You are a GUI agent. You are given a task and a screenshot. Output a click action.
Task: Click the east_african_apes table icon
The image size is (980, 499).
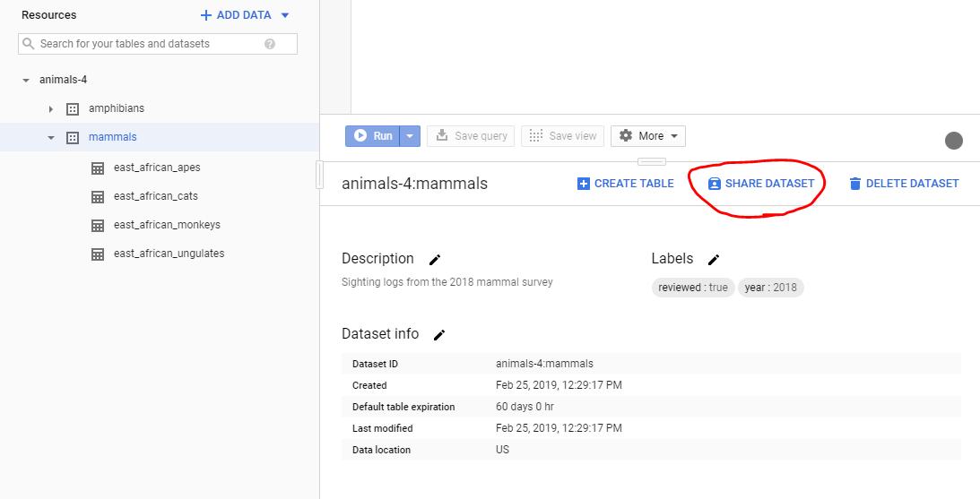[98, 168]
